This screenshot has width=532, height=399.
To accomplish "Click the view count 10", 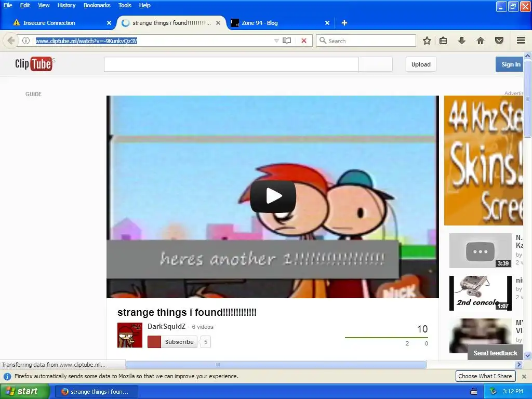I will [422, 329].
